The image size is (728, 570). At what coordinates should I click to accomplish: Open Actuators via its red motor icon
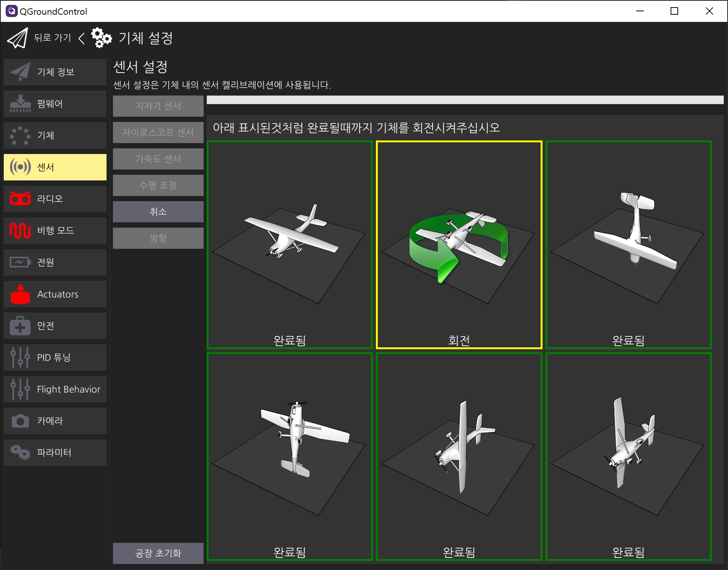click(x=20, y=294)
